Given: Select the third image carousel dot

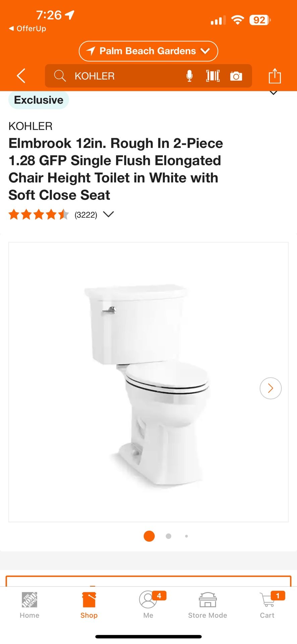Looking at the screenshot, I should 186,536.
